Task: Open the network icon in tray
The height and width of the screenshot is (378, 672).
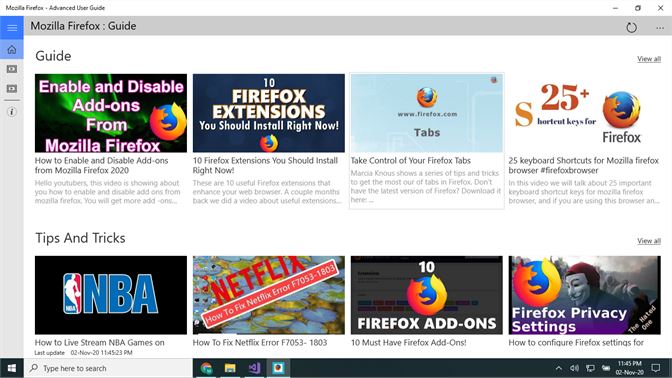Action: (590, 368)
